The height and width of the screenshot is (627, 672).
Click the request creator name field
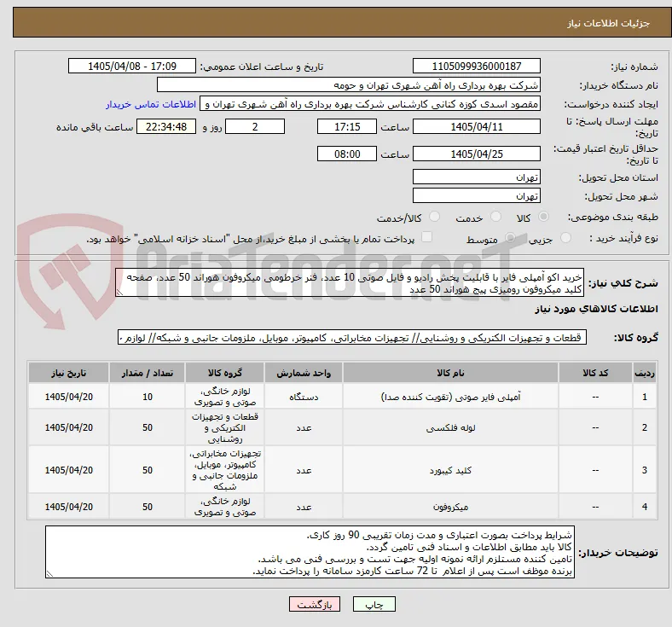tap(370, 104)
